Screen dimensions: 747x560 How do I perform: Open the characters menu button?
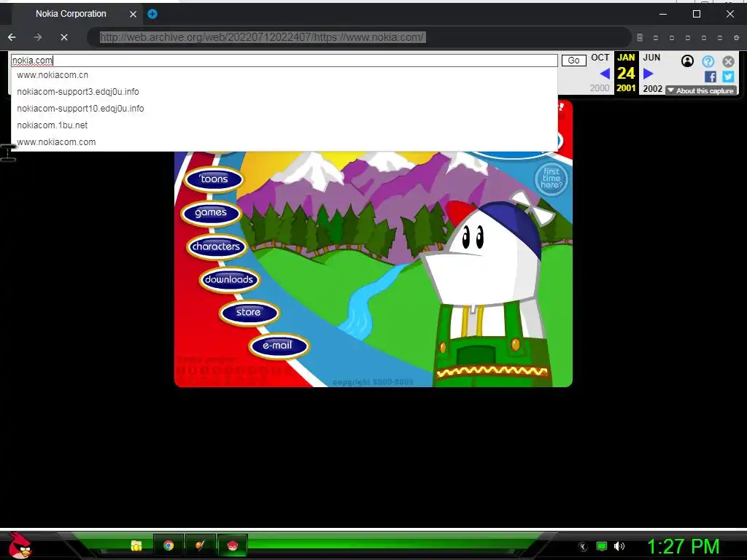(216, 246)
